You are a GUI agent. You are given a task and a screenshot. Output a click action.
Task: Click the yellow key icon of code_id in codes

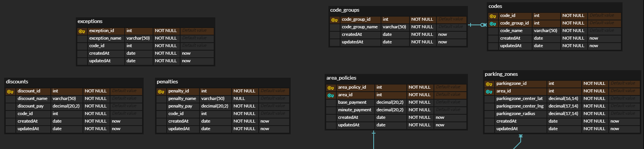tap(493, 16)
